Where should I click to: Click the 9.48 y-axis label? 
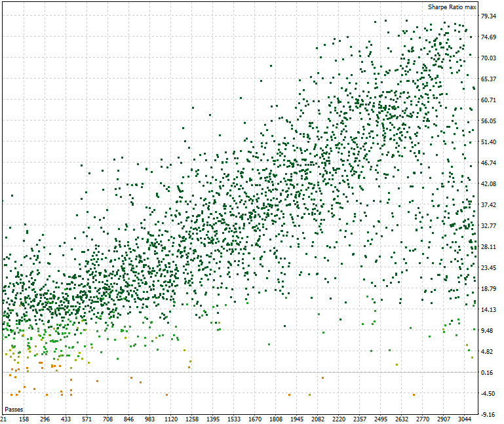click(x=487, y=331)
